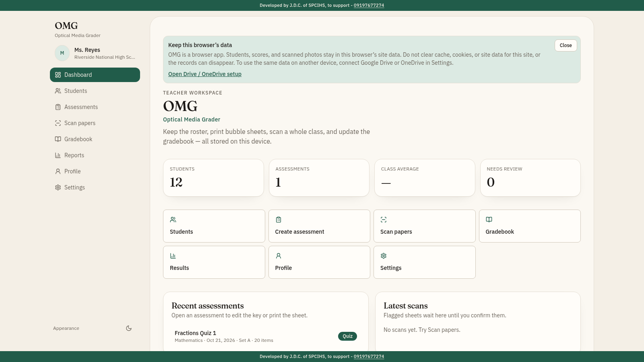Click the Class Average stat card
Viewport: 644px width, 362px height.
(x=425, y=178)
